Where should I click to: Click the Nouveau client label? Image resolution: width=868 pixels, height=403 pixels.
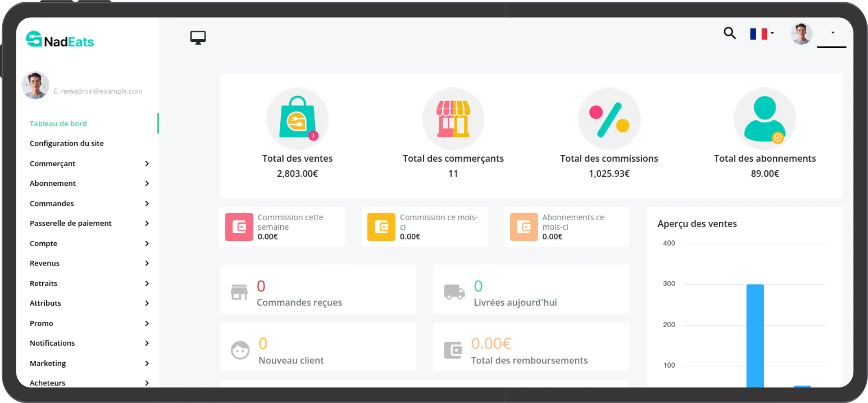(291, 360)
